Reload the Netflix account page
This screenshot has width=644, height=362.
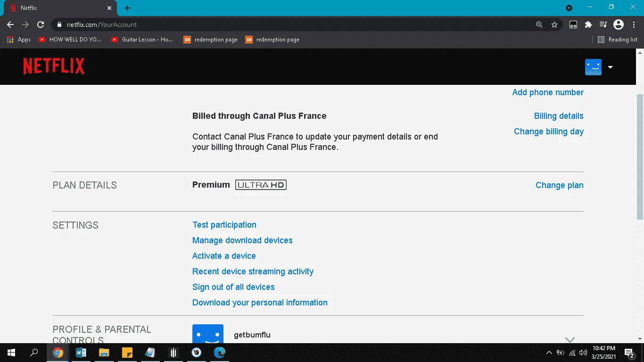pos(41,25)
